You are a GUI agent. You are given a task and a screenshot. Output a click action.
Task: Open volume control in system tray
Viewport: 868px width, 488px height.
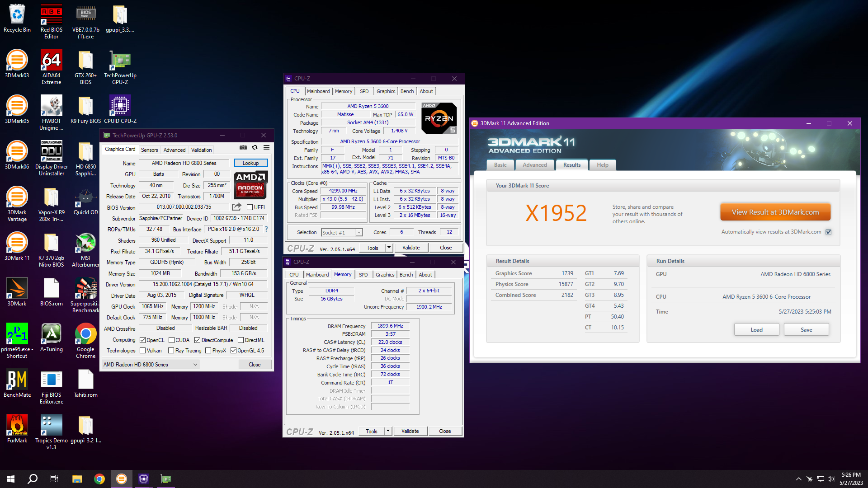tap(831, 479)
